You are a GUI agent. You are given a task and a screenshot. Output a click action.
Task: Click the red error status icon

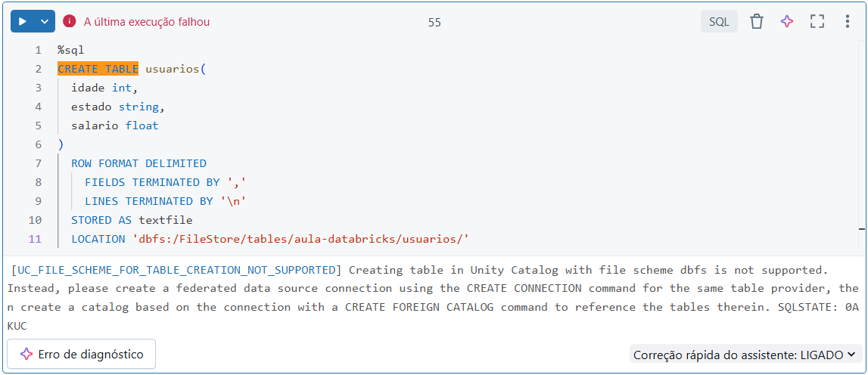[x=69, y=22]
